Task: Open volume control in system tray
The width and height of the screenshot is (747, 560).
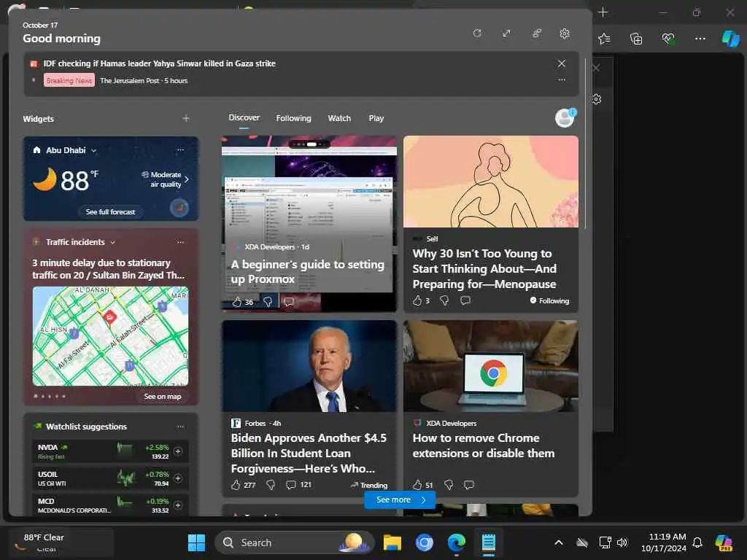Action: [622, 542]
